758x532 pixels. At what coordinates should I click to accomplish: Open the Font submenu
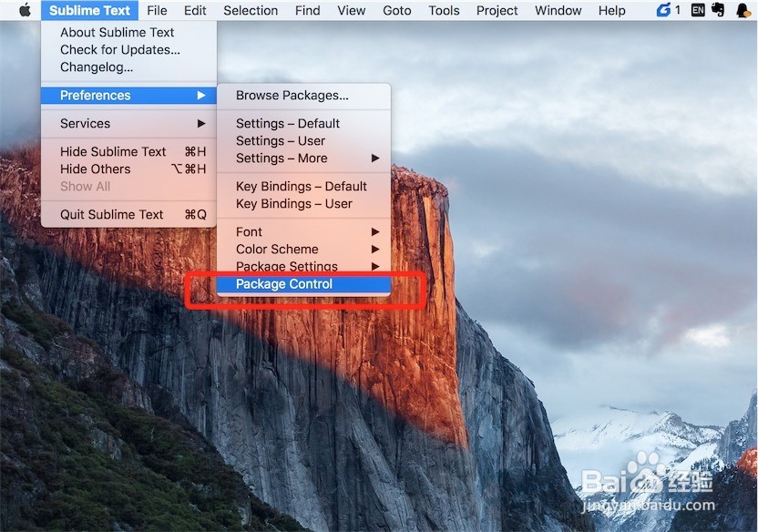[x=249, y=231]
